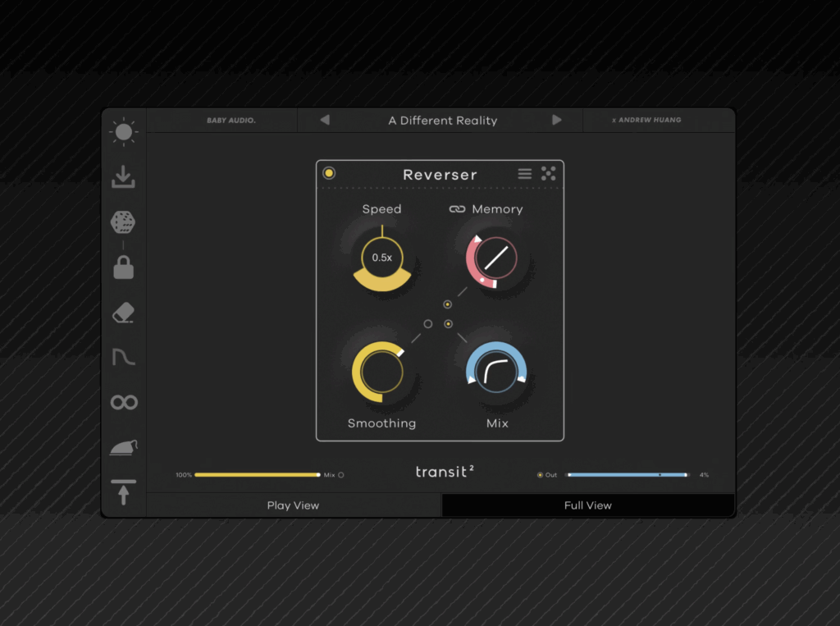Toggle the padlock lock icon
Image resolution: width=840 pixels, height=626 pixels.
124,267
